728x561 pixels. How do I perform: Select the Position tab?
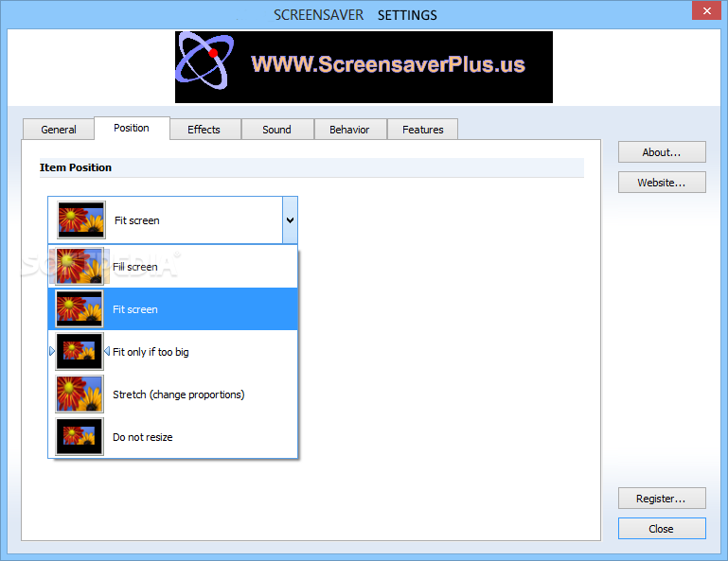tap(132, 128)
